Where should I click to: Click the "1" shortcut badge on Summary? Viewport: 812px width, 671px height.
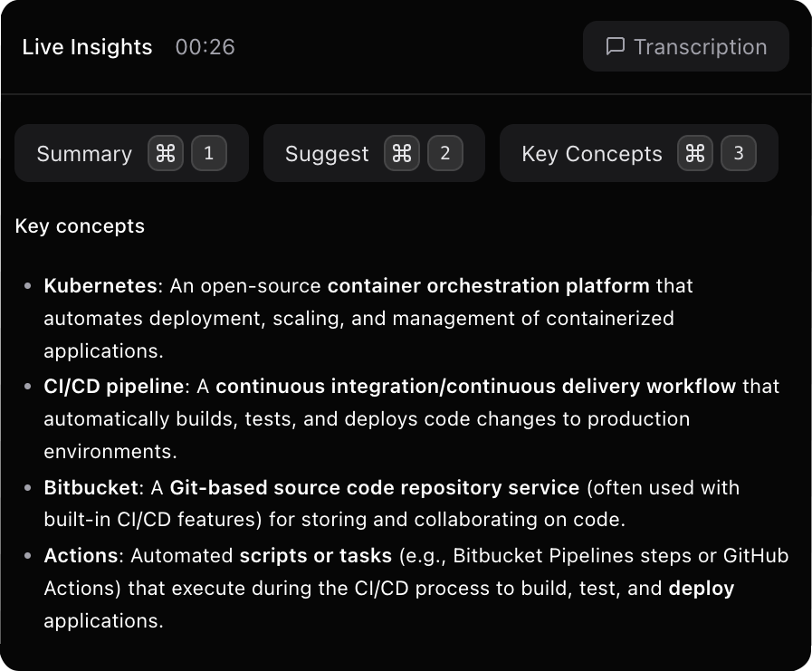coord(209,154)
